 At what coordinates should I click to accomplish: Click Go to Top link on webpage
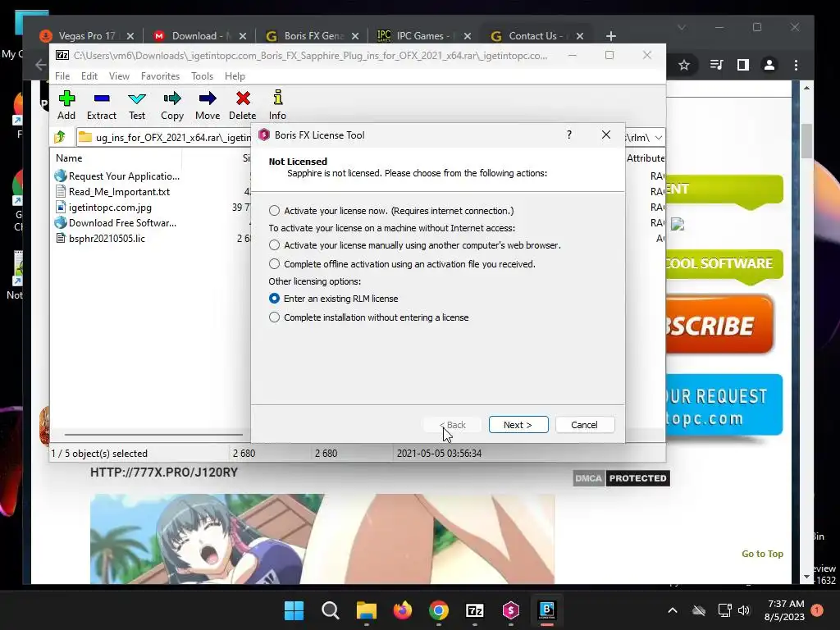point(762,554)
